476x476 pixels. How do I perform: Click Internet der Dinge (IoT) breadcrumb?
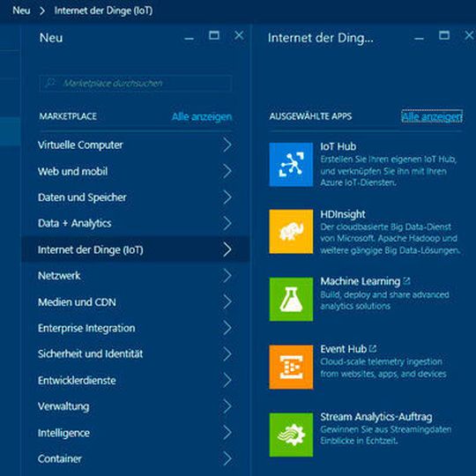(103, 11)
